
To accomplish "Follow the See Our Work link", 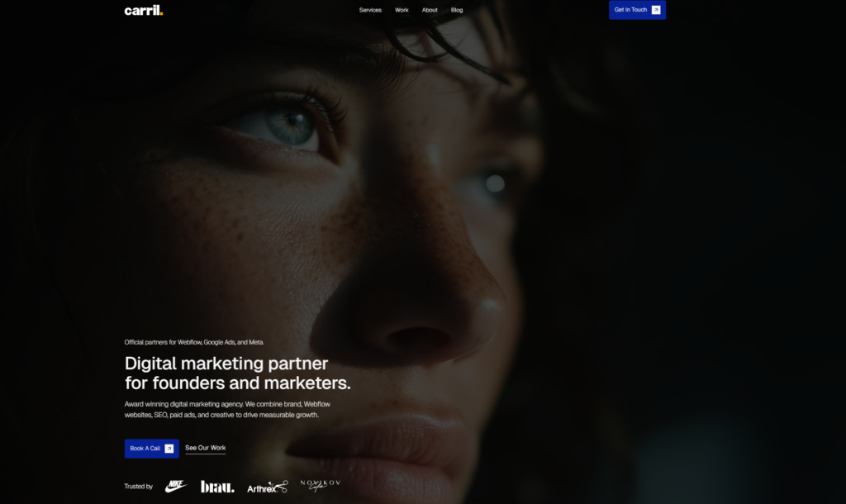I will pos(205,448).
